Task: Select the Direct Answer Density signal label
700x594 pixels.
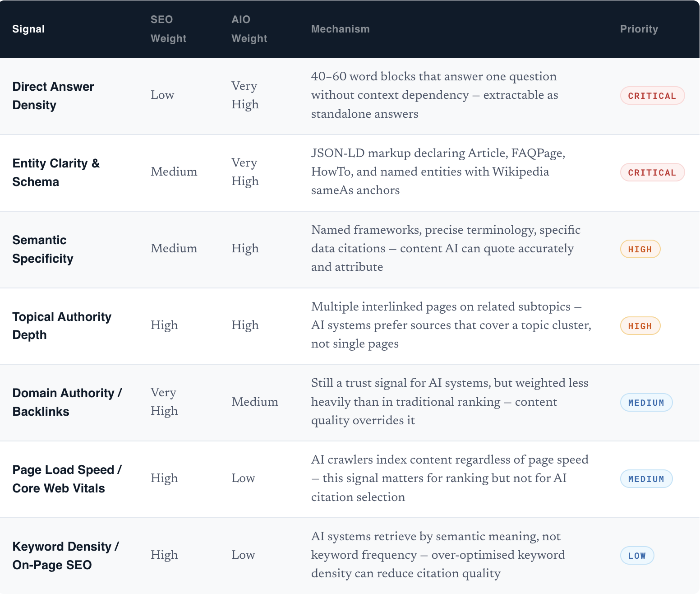Action: pyautogui.click(x=53, y=95)
